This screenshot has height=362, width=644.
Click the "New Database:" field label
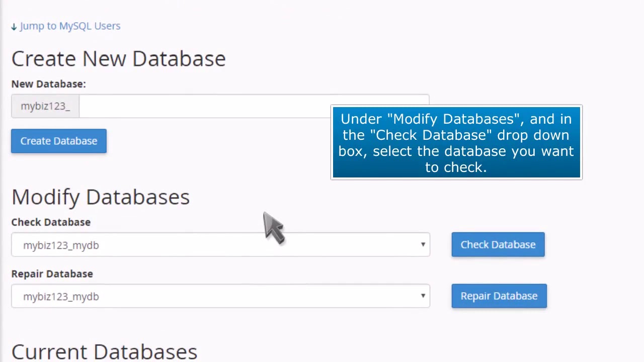49,84
